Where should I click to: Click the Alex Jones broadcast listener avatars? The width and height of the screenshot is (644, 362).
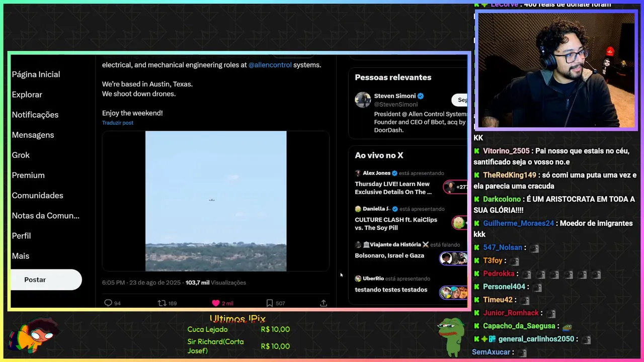click(x=455, y=187)
